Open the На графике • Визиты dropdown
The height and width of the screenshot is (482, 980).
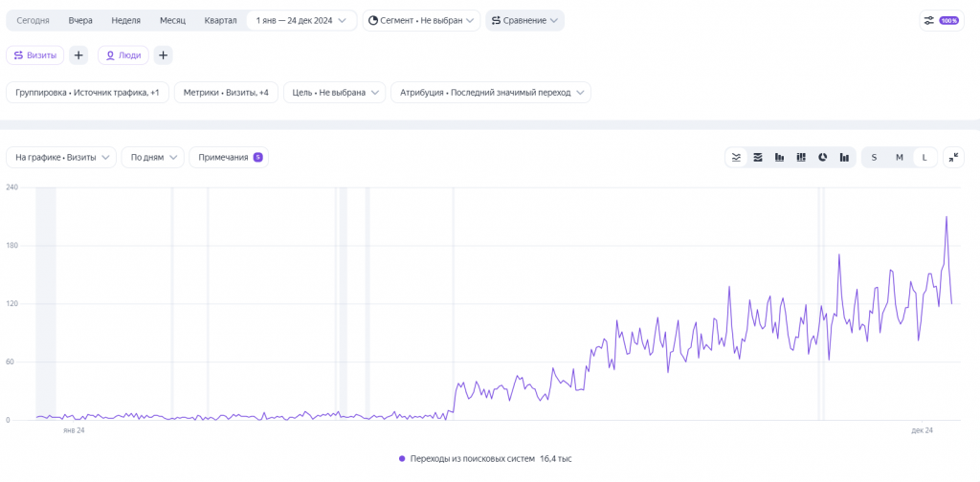(x=61, y=158)
